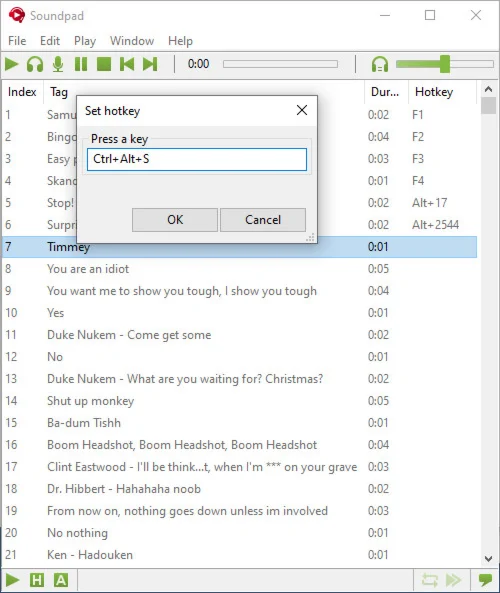Click the Press a key input field
Viewport: 500px width, 593px height.
click(x=197, y=159)
